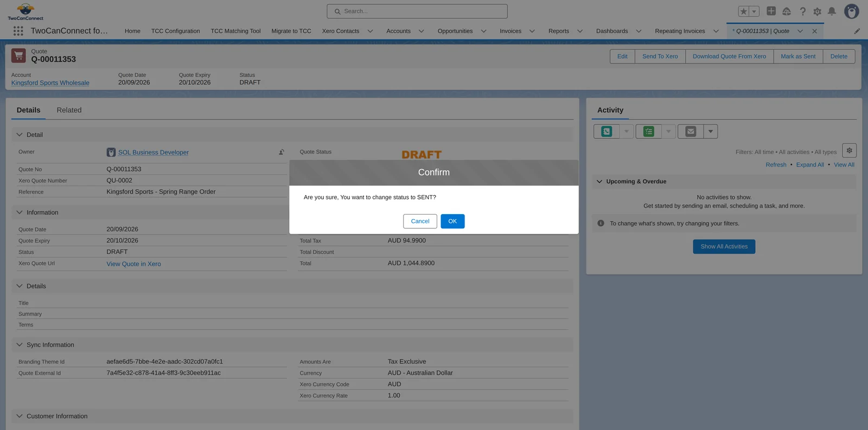Image resolution: width=868 pixels, height=430 pixels.
Task: Open the Setup gear icon
Action: 817,11
